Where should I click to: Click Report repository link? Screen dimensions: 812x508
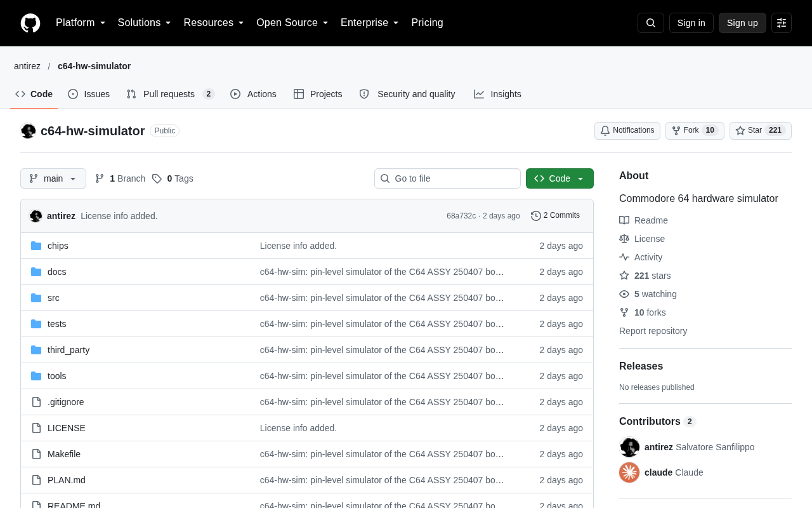pyautogui.click(x=653, y=331)
